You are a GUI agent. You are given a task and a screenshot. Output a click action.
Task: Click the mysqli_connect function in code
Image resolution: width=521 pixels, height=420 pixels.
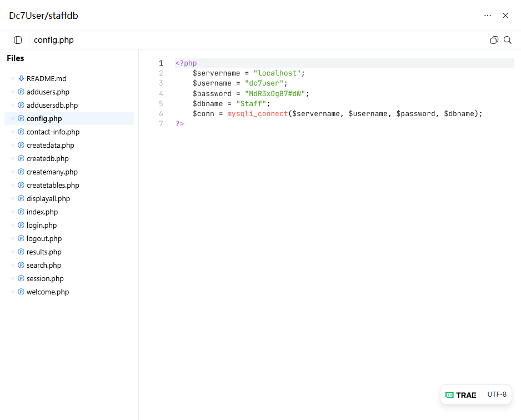click(257, 114)
